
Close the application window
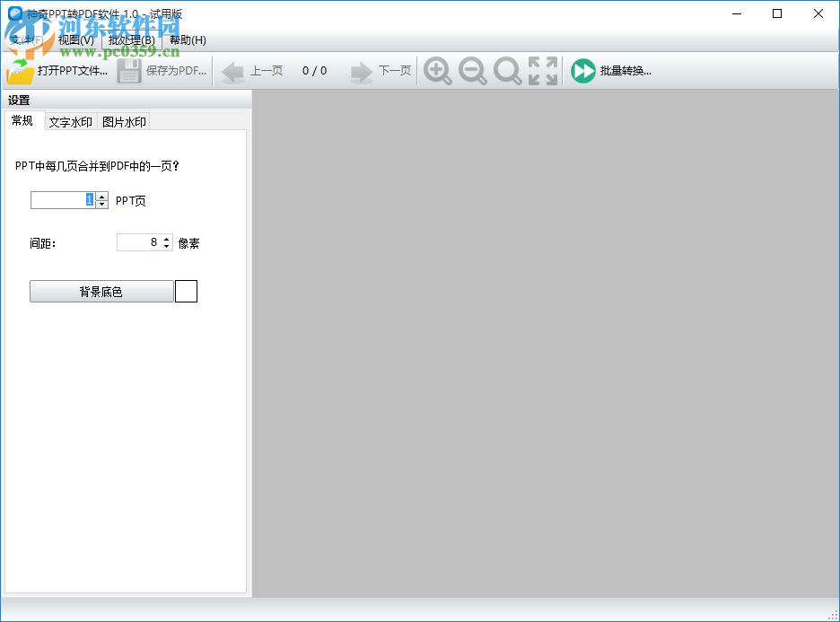pyautogui.click(x=818, y=14)
